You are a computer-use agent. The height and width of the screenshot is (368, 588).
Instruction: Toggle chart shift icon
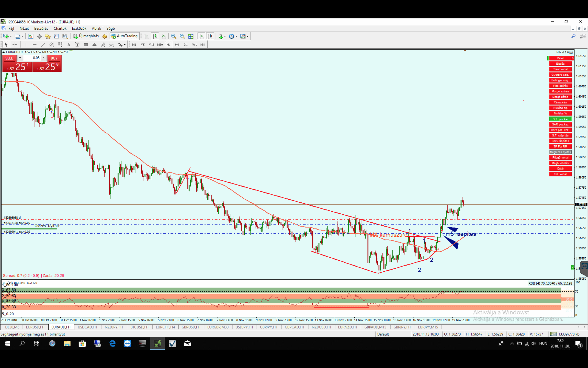[x=210, y=36]
